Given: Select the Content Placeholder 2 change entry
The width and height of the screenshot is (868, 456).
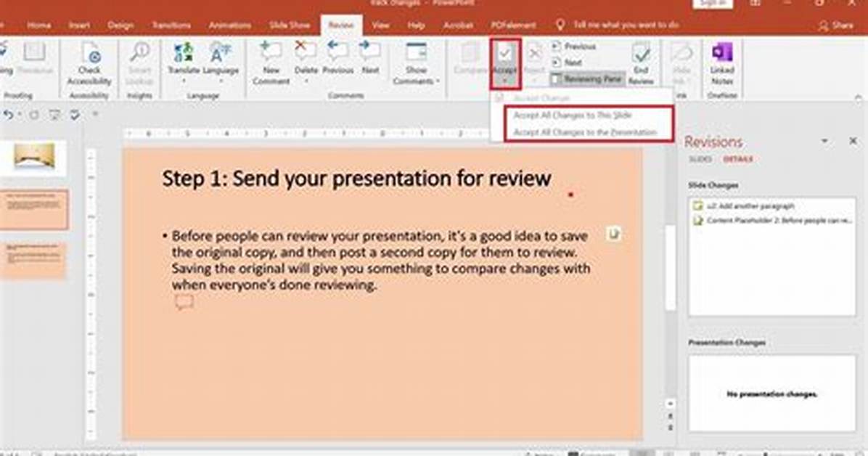Looking at the screenshot, I should 771,221.
